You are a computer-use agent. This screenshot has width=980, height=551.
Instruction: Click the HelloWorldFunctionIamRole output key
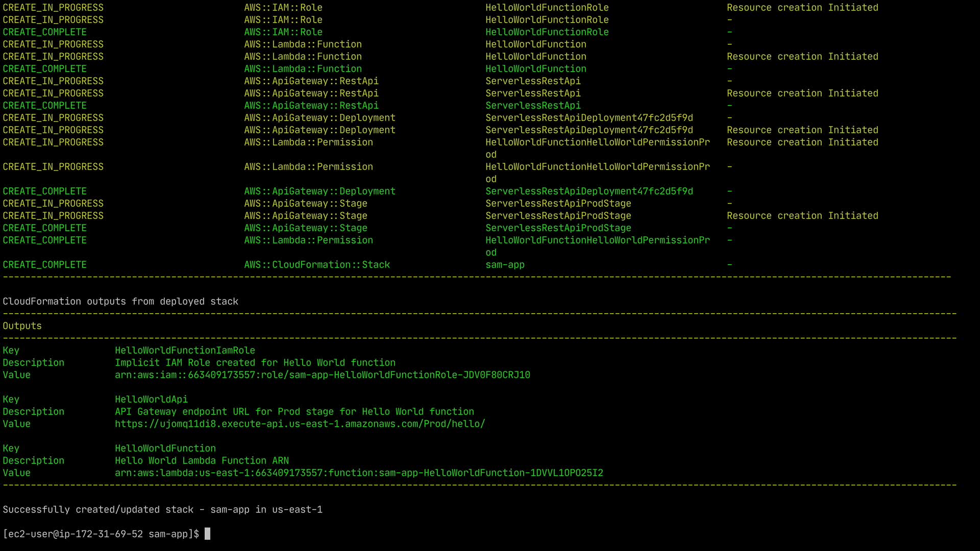click(185, 350)
